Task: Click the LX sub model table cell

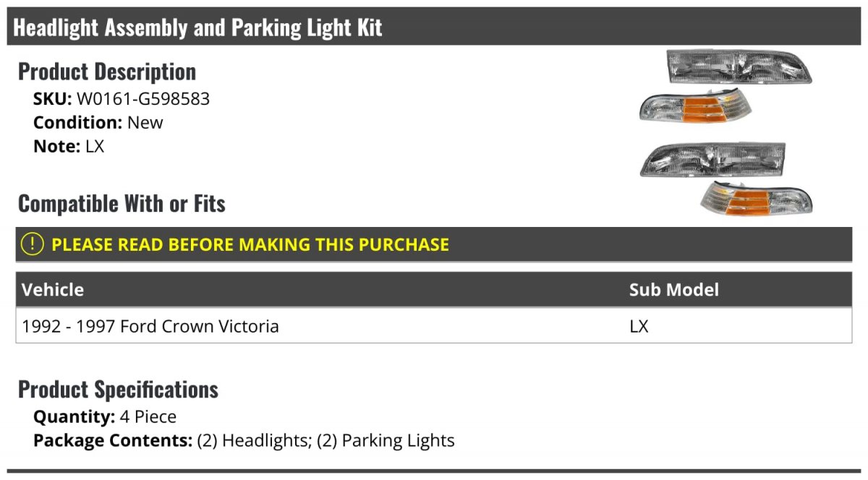Action: coord(639,326)
